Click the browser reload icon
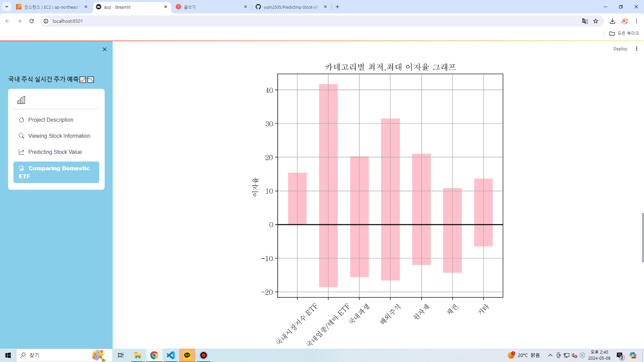This screenshot has width=644, height=362. tap(32, 21)
